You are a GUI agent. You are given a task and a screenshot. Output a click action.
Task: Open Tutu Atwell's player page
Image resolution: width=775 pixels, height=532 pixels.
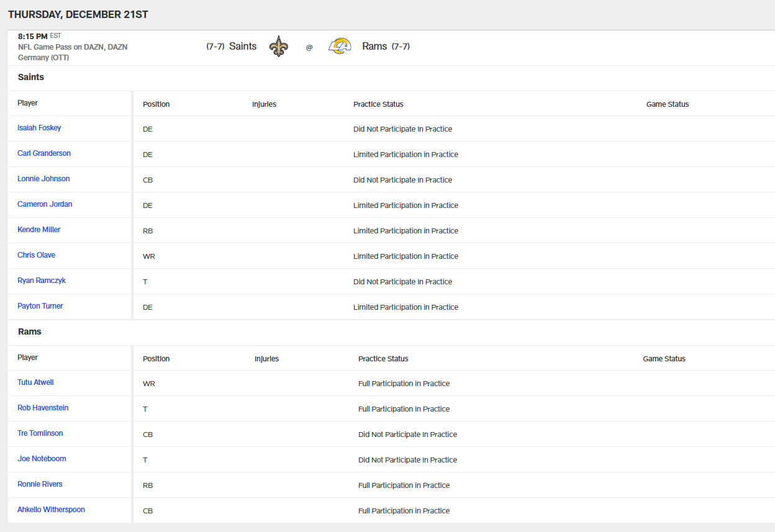tap(35, 382)
